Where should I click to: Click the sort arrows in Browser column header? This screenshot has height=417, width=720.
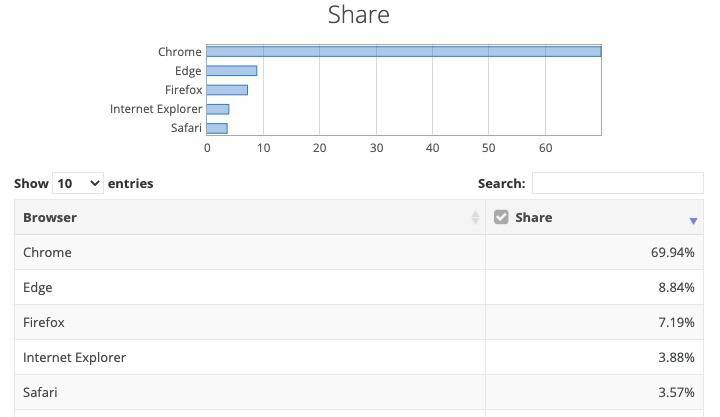pyautogui.click(x=475, y=218)
